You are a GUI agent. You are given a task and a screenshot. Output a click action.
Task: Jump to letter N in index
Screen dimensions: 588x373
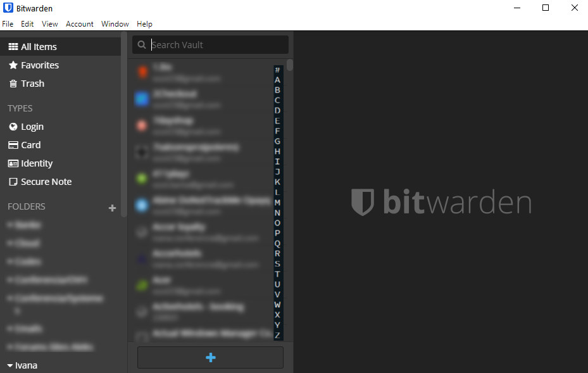[x=277, y=213]
